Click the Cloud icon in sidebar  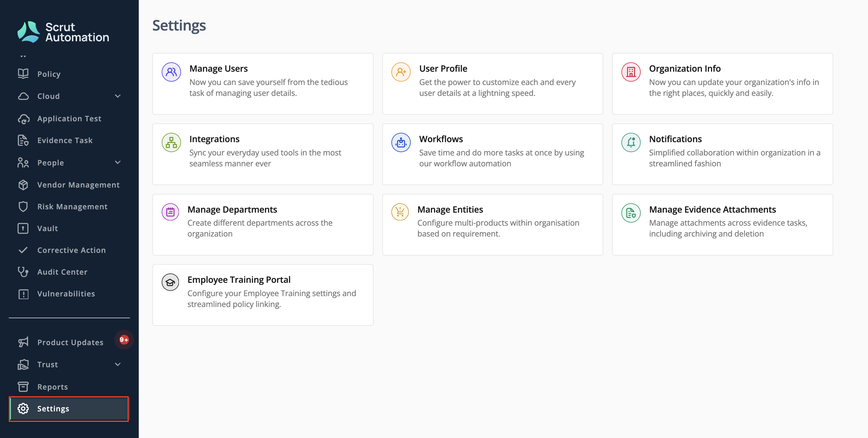pyautogui.click(x=23, y=96)
